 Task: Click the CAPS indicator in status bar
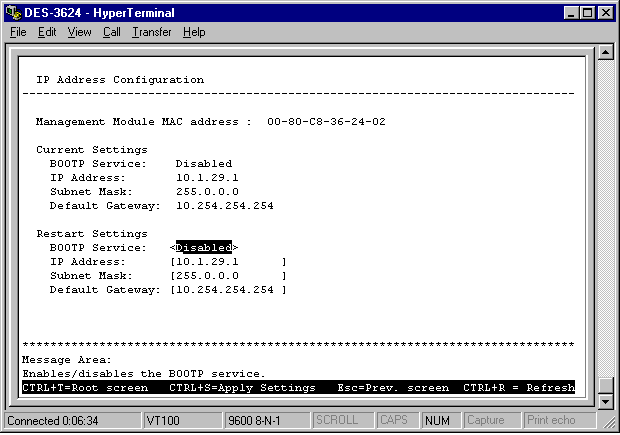pos(397,420)
